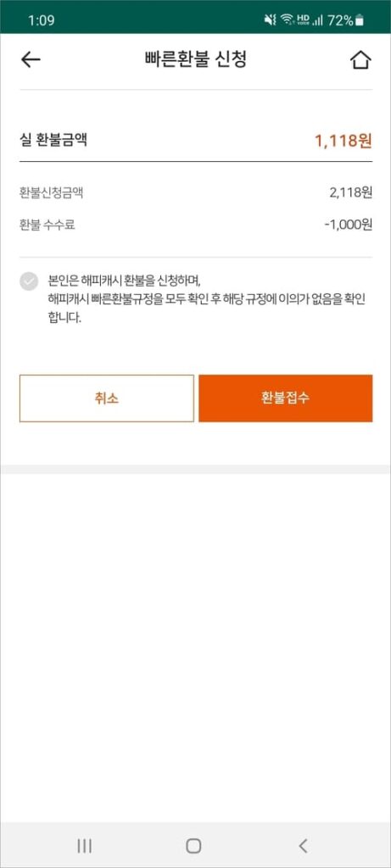Tap the refund agreement text paragraph
Image resolution: width=391 pixels, height=868 pixels.
click(x=206, y=299)
